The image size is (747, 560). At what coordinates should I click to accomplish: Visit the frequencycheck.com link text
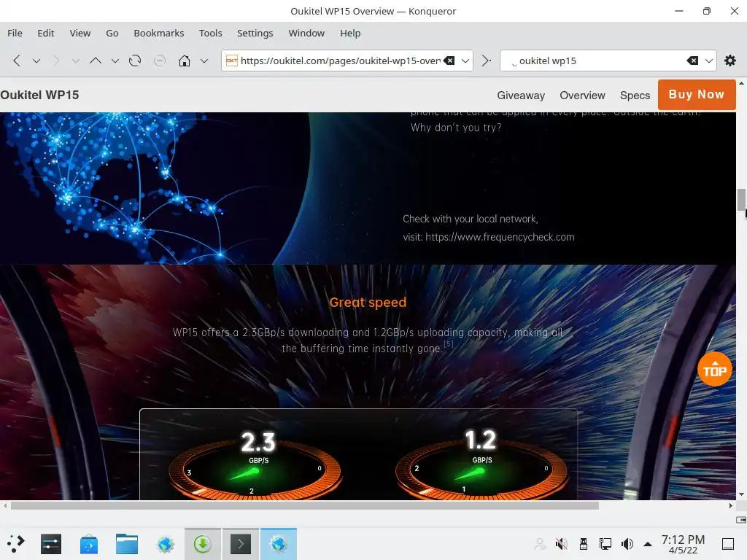(500, 237)
